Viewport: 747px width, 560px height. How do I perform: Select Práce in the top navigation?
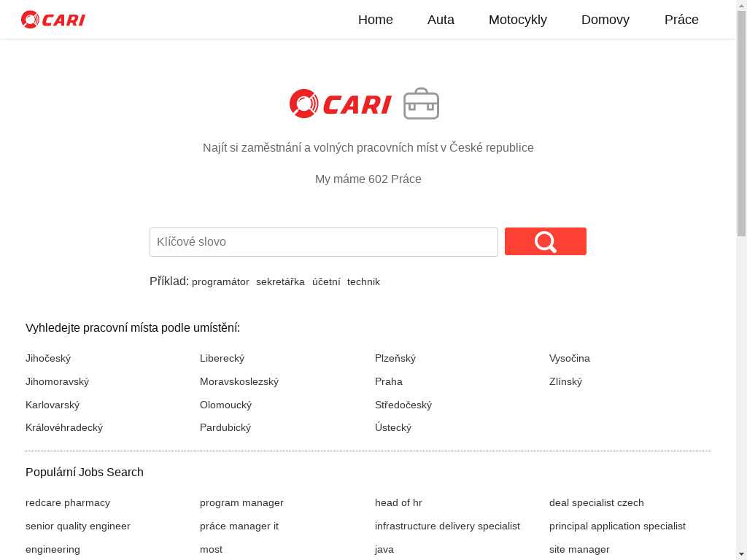tap(681, 20)
